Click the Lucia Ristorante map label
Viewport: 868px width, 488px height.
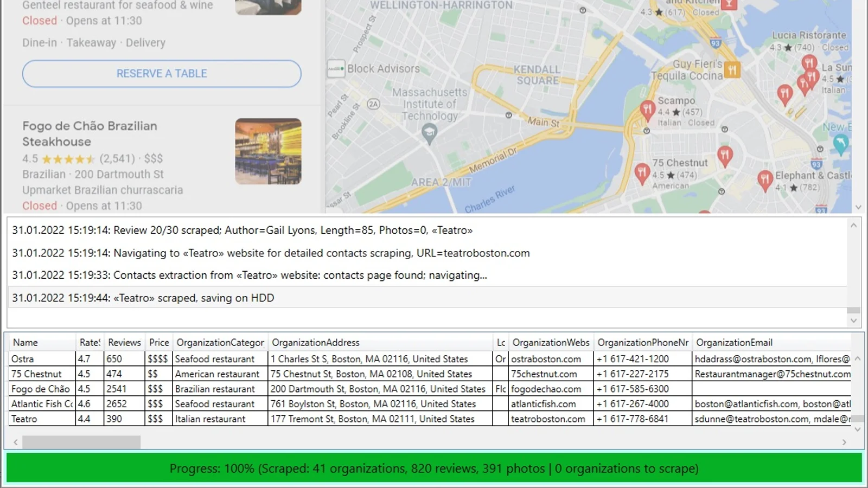point(809,35)
